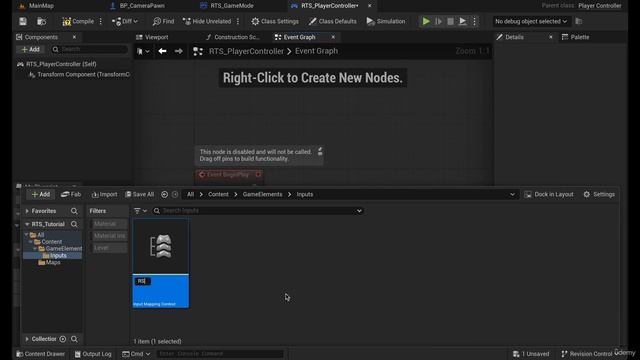Focus the Components search field

pyautogui.click(x=89, y=49)
